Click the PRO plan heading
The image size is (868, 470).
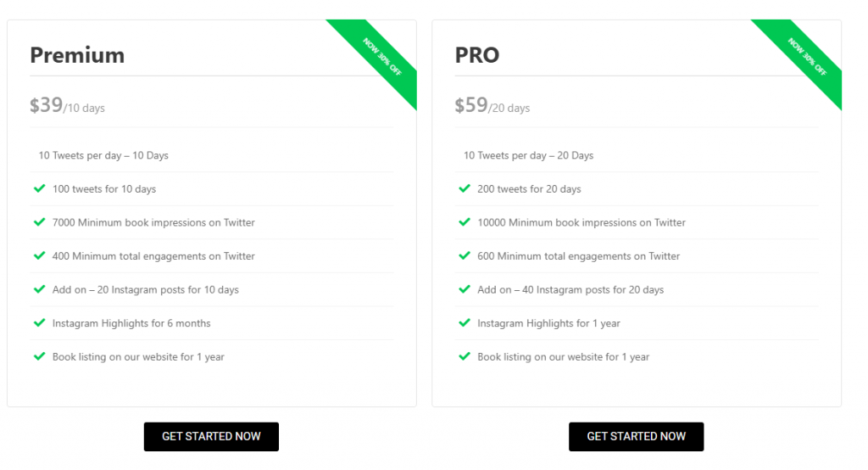pyautogui.click(x=477, y=55)
